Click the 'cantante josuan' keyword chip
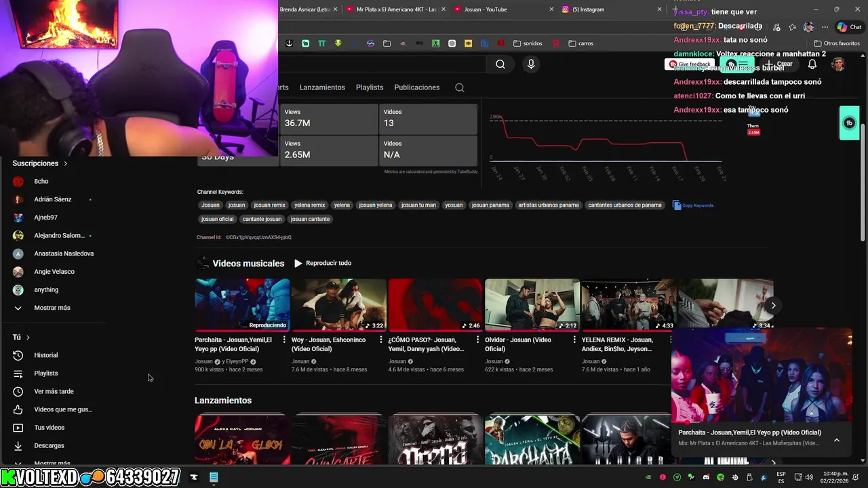 (x=262, y=219)
